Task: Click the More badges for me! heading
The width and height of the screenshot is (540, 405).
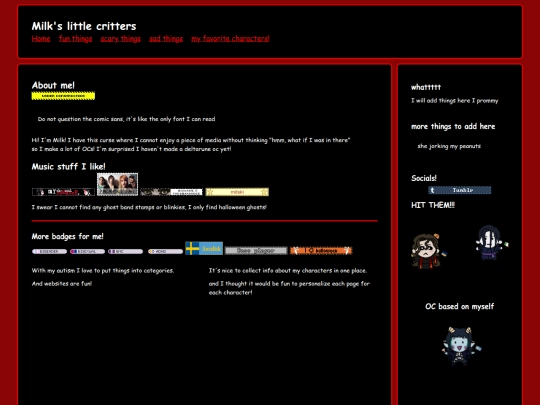Action: 68,236
